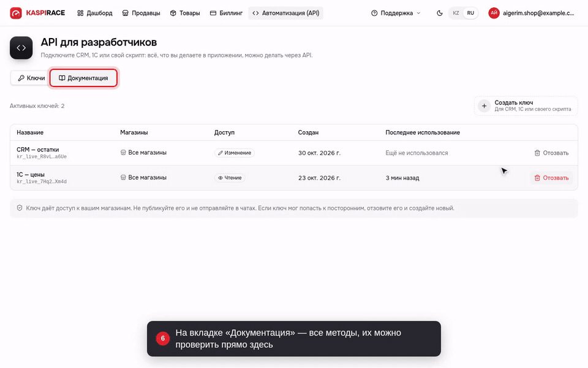
Task: Switch language to KZ
Action: tap(456, 13)
